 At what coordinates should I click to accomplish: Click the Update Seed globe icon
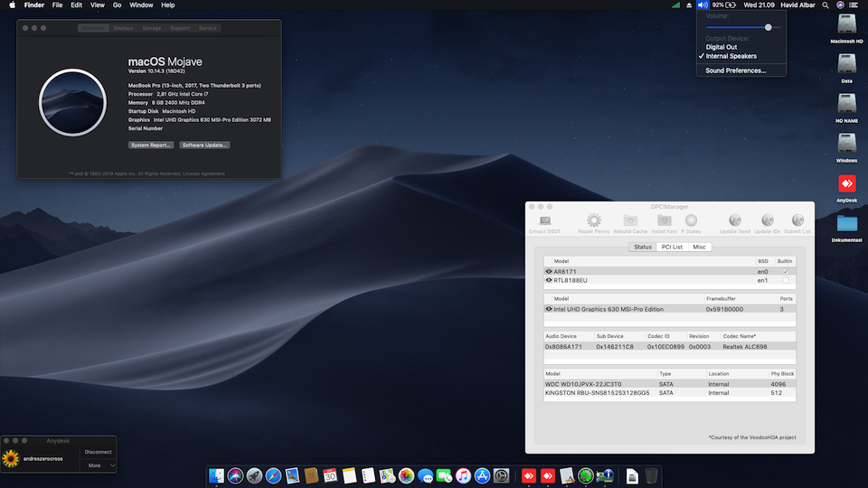coord(735,221)
